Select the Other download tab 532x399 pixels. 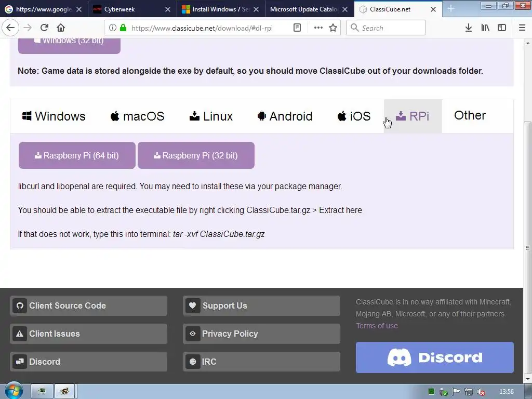[x=470, y=115]
